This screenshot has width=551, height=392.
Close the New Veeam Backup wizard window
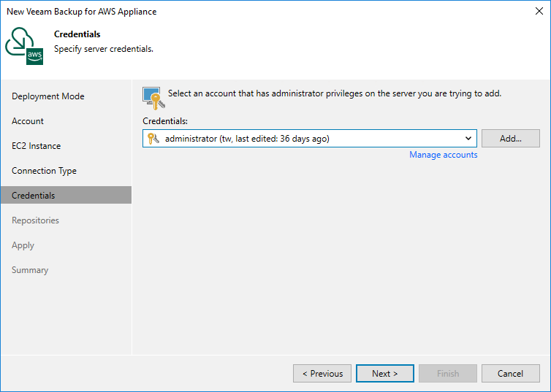539,12
